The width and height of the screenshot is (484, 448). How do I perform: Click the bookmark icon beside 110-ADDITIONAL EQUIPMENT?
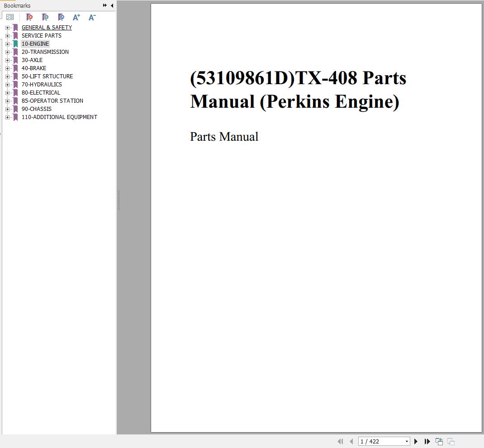15,117
